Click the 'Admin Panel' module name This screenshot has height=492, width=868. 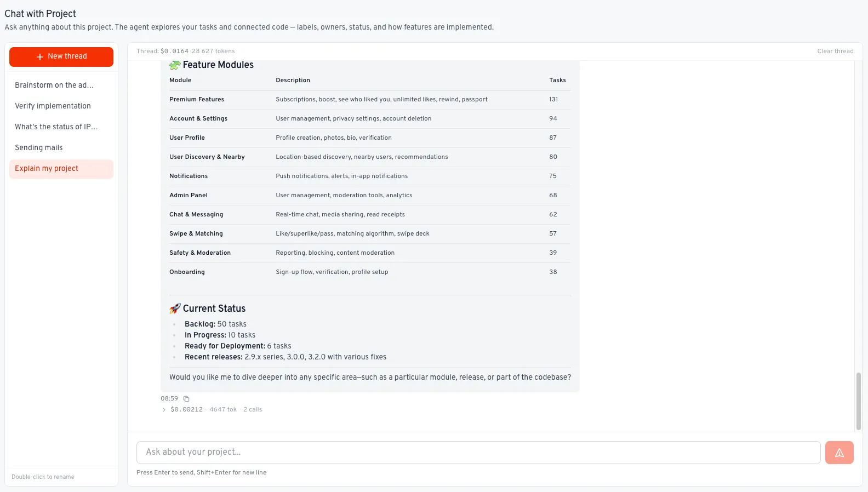(x=189, y=196)
